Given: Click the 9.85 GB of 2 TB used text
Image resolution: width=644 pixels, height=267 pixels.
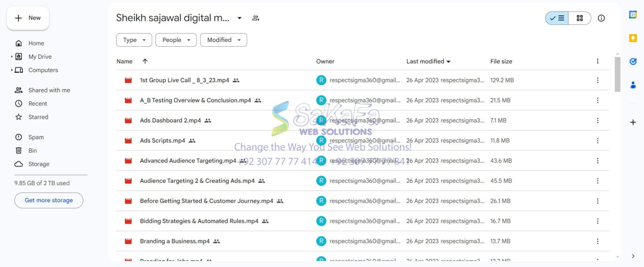Looking at the screenshot, I should coord(42,183).
